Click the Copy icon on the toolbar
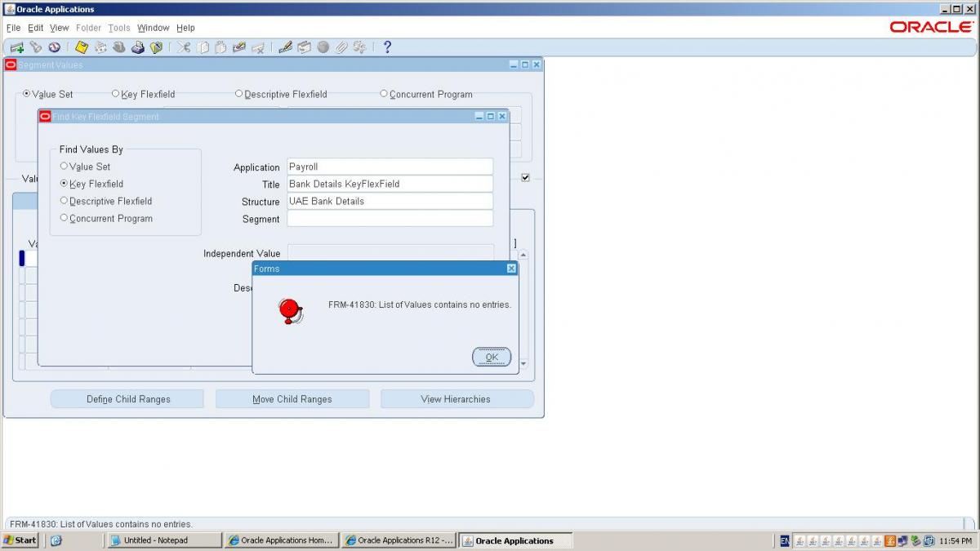 [203, 47]
